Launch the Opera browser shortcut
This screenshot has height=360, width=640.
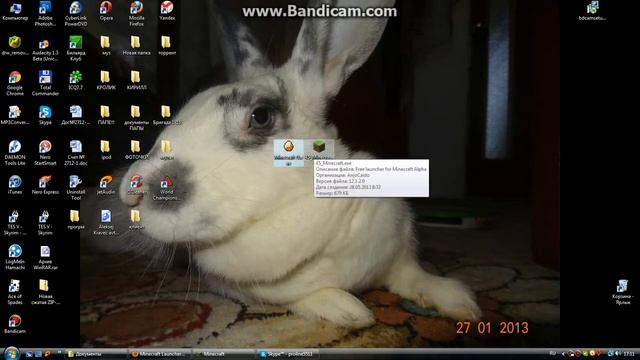click(x=106, y=11)
